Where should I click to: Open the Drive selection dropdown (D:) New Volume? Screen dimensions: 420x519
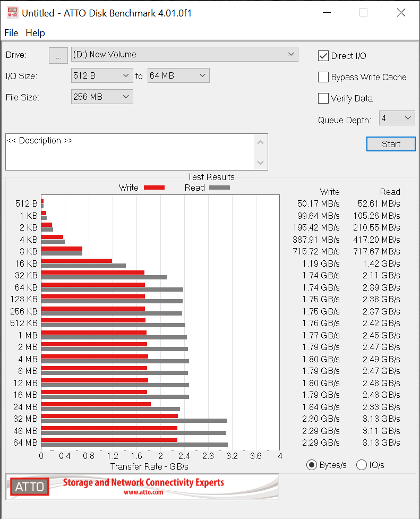click(184, 54)
